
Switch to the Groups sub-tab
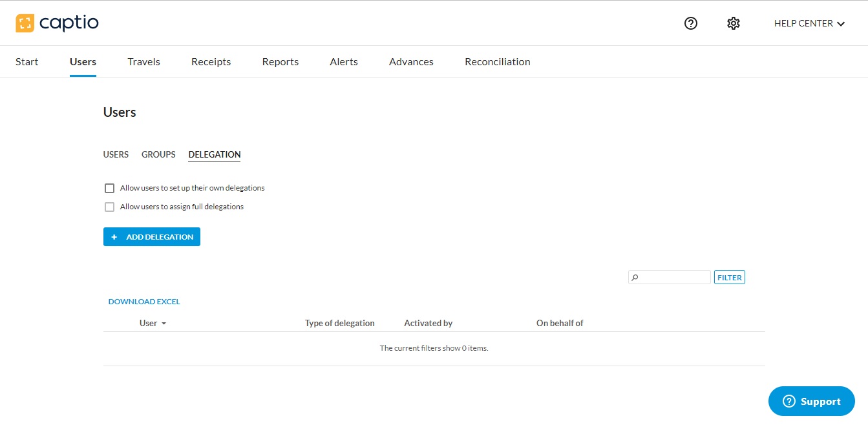tap(158, 154)
